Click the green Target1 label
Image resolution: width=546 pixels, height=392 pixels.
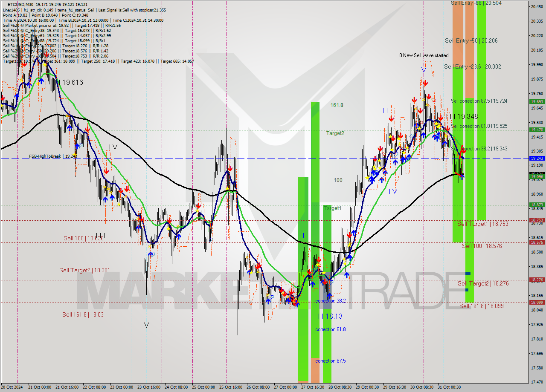[x=332, y=208]
